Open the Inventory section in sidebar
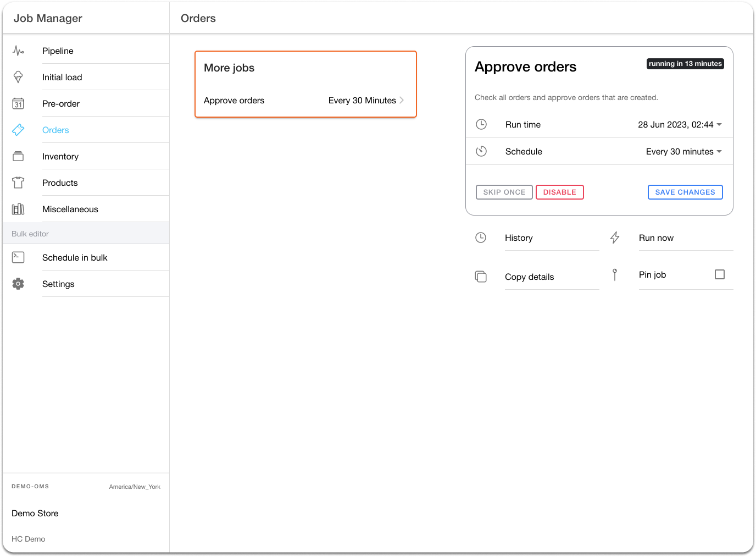Image resolution: width=756 pixels, height=557 pixels. tap(60, 156)
